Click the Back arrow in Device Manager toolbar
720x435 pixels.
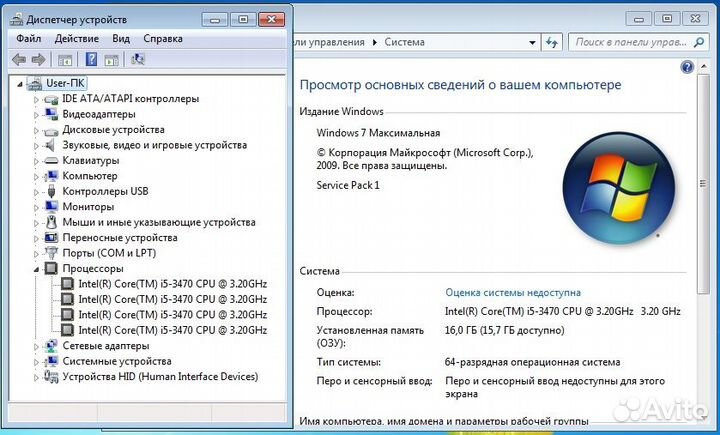[19, 59]
